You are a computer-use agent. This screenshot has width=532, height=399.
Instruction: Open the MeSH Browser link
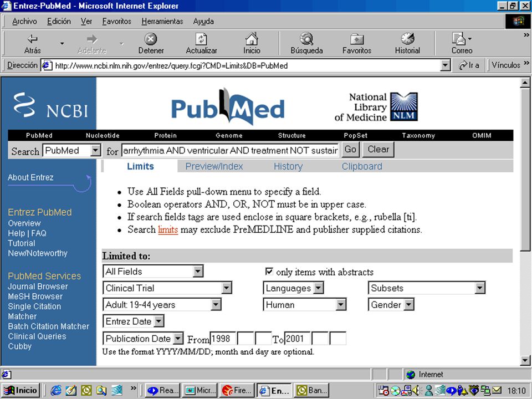coord(35,296)
